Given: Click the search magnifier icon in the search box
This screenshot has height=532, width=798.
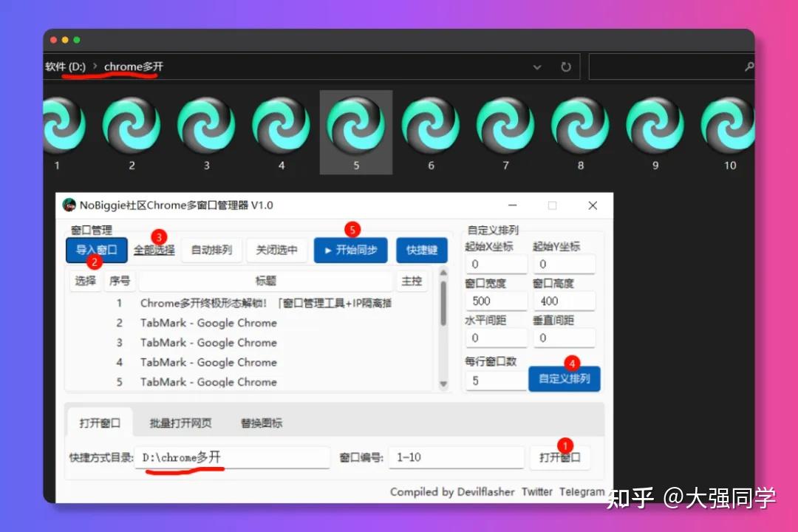Looking at the screenshot, I should pos(751,66).
